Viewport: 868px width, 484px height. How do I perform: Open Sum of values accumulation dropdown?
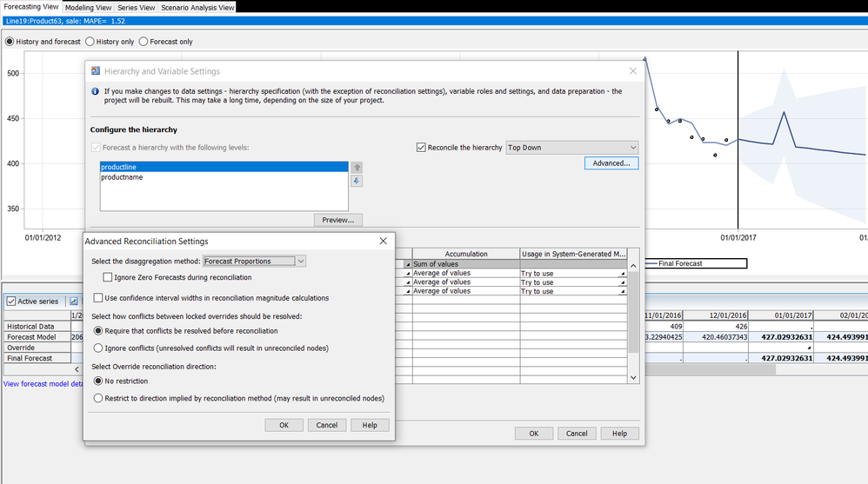point(409,264)
